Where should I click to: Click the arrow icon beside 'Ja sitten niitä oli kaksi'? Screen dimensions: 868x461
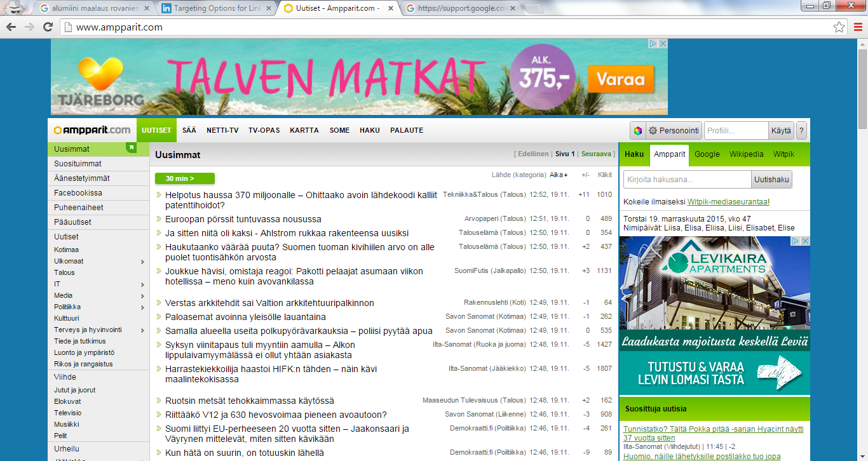click(x=159, y=233)
